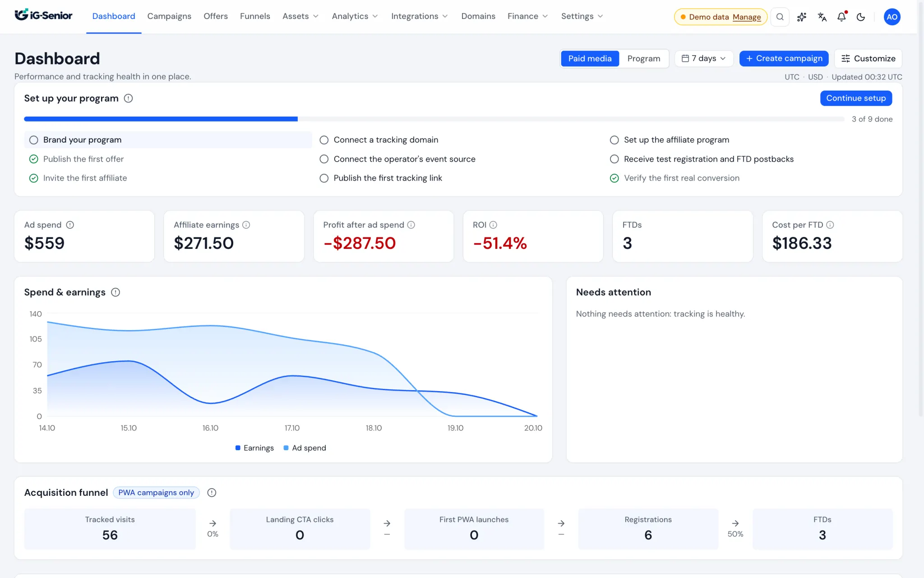924x578 pixels.
Task: Open search with the magnifier icon
Action: pyautogui.click(x=780, y=17)
